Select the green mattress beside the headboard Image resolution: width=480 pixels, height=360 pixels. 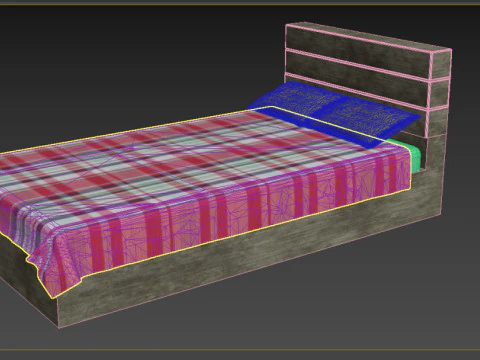click(x=414, y=156)
